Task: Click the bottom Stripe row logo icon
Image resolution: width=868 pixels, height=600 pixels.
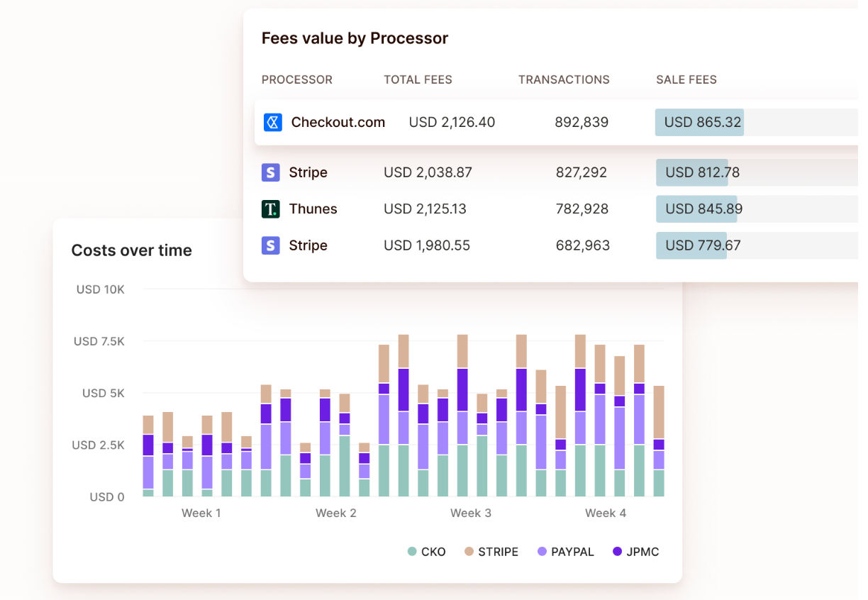Action: (x=270, y=245)
